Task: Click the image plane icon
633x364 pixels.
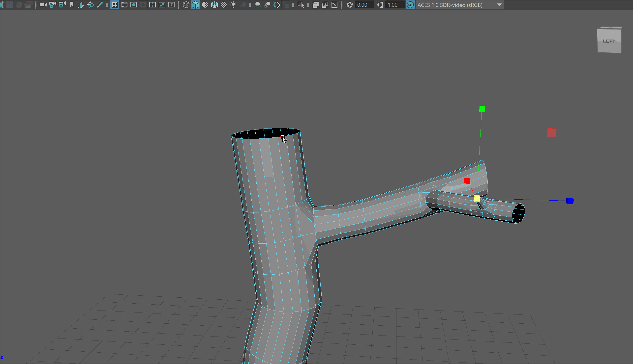Action: [x=81, y=5]
